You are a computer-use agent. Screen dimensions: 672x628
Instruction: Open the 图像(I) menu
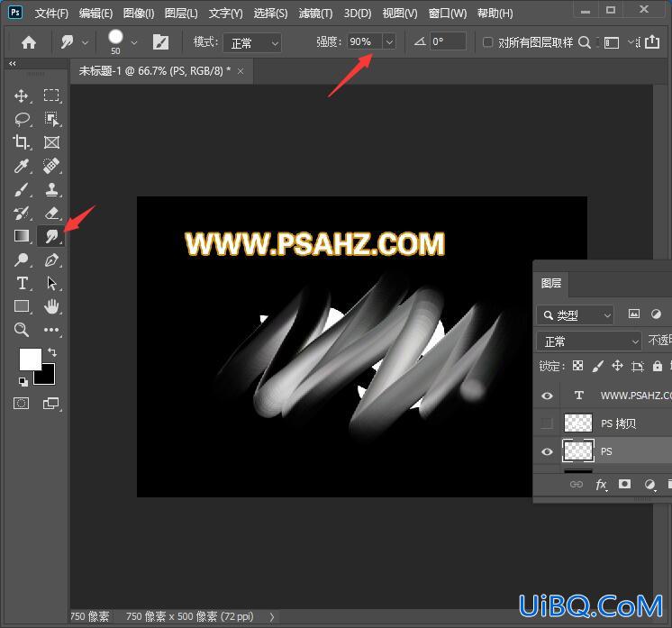click(139, 14)
